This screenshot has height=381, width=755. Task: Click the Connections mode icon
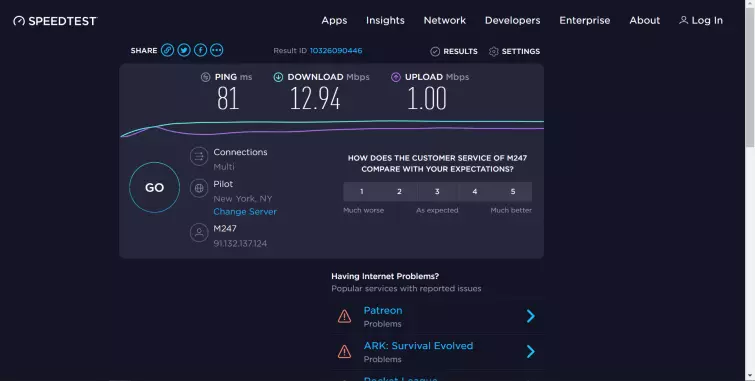pos(199,157)
